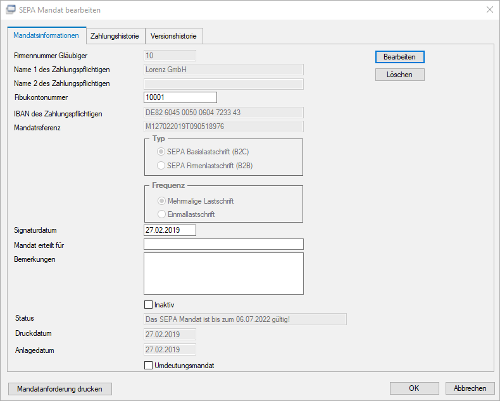Close the SEPA Mandat bearbeiten dialog
The width and height of the screenshot is (500, 401).
(490, 10)
